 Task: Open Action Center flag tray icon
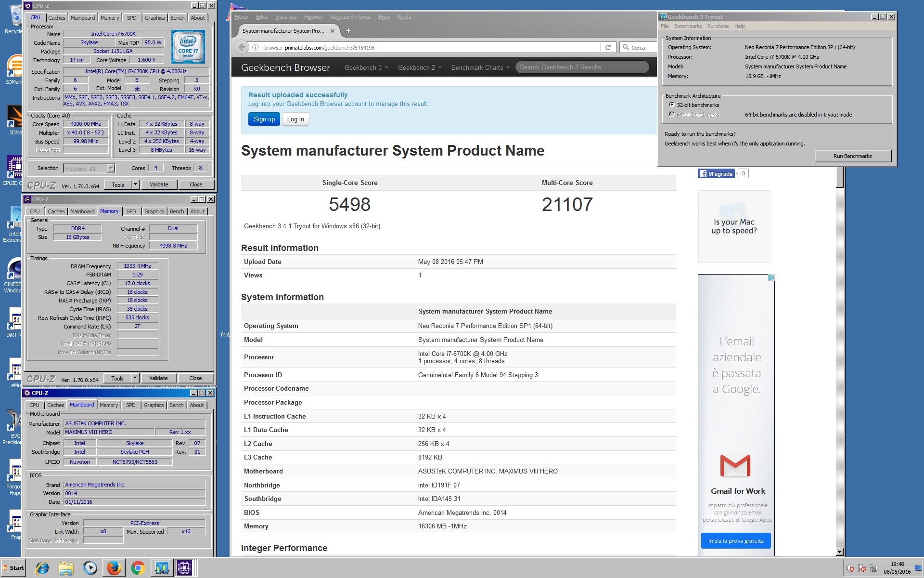(x=861, y=569)
